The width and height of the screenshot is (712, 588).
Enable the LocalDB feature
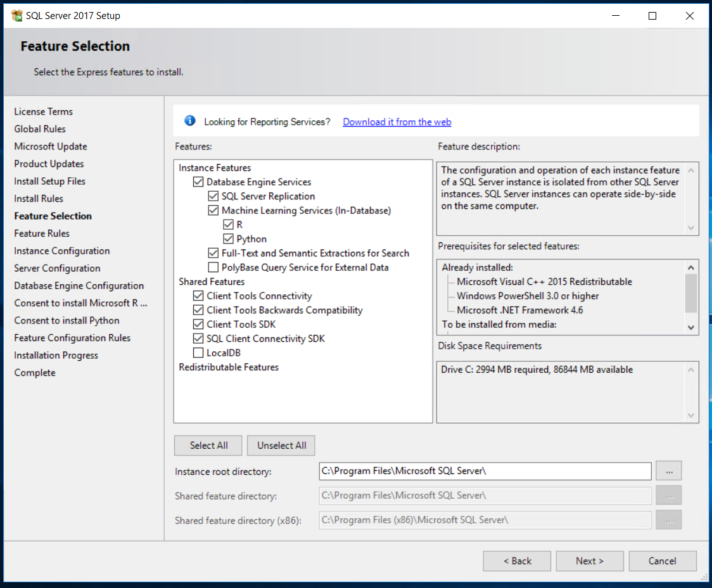198,353
